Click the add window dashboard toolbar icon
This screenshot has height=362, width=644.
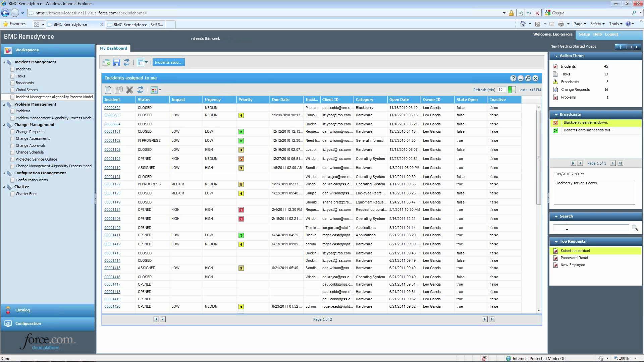click(106, 62)
